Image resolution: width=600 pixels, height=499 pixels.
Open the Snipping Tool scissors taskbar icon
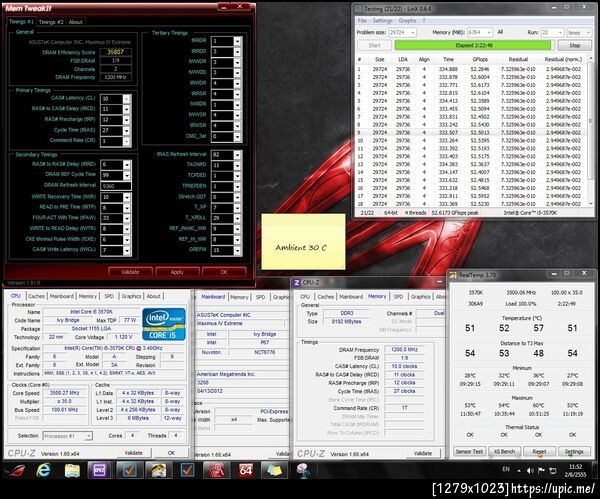(x=303, y=470)
